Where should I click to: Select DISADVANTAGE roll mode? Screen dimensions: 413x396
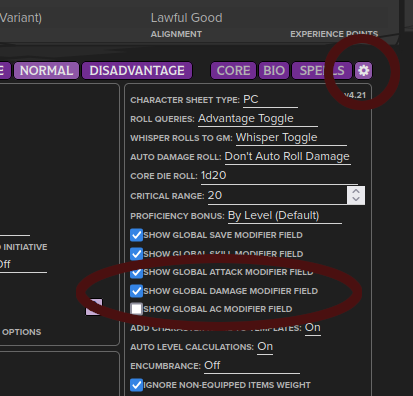point(137,71)
